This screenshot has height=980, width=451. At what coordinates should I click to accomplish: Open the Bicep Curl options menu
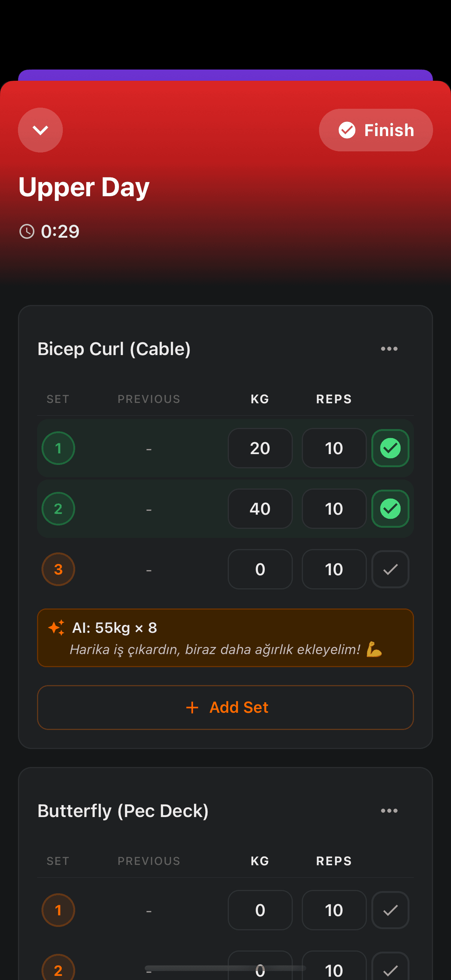click(x=389, y=348)
